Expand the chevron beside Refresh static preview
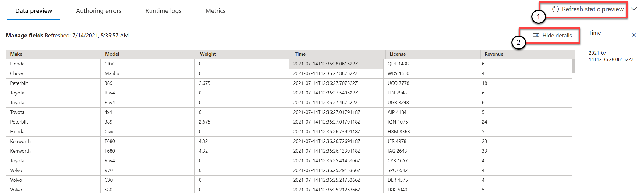 634,9
